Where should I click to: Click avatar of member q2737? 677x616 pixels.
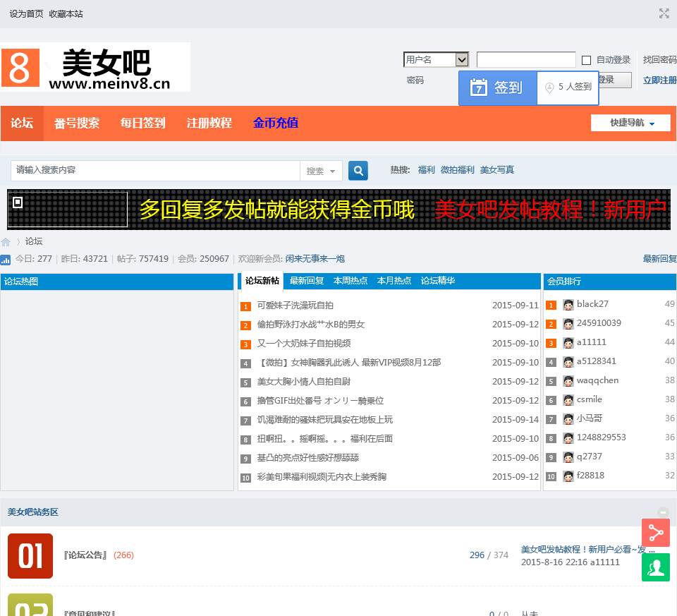(x=568, y=457)
